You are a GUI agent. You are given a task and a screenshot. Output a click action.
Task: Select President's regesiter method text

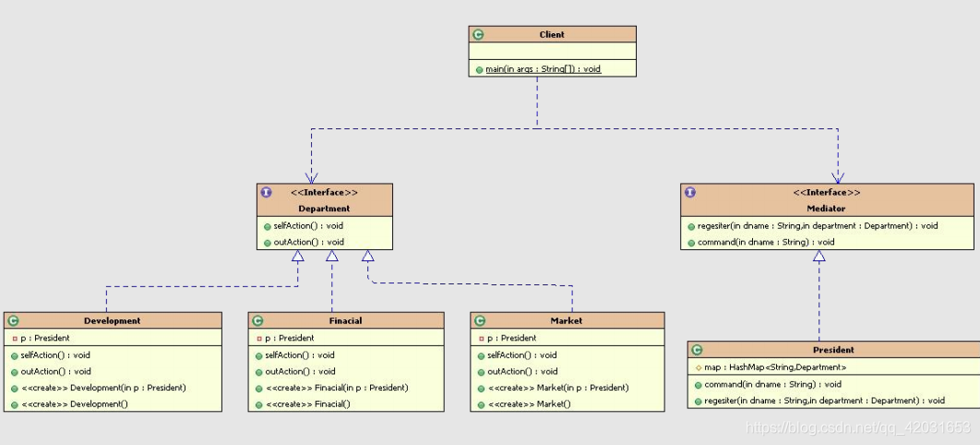(x=824, y=402)
